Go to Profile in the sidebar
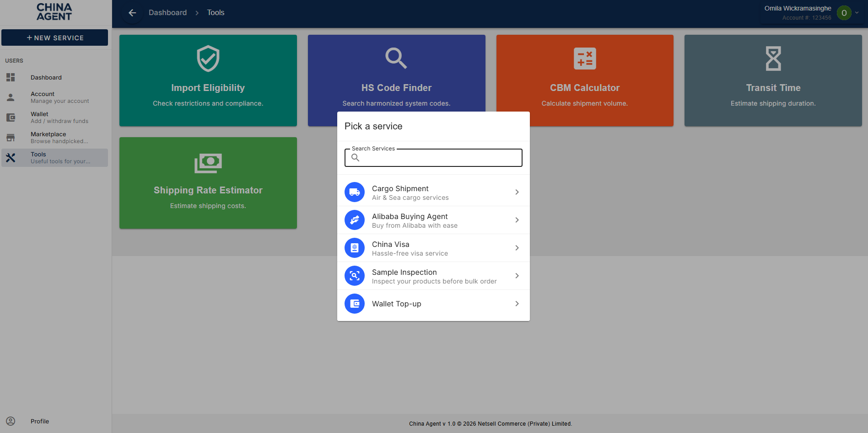This screenshot has height=433, width=868. click(x=40, y=421)
